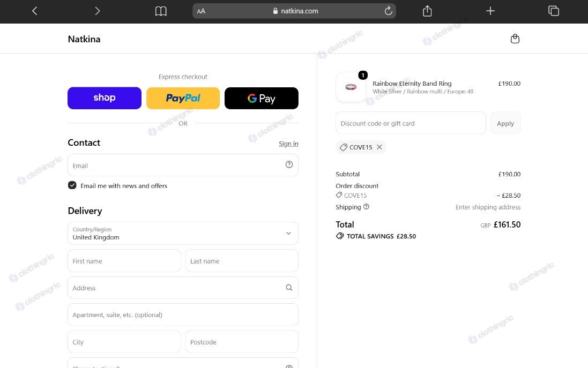Image resolution: width=588 pixels, height=368 pixels.
Task: Focus the First name field
Action: [124, 261]
